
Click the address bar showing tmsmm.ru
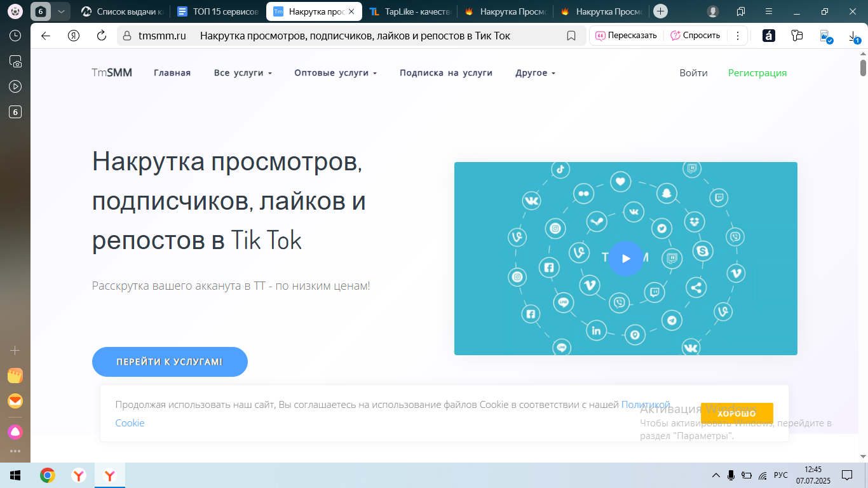point(351,36)
